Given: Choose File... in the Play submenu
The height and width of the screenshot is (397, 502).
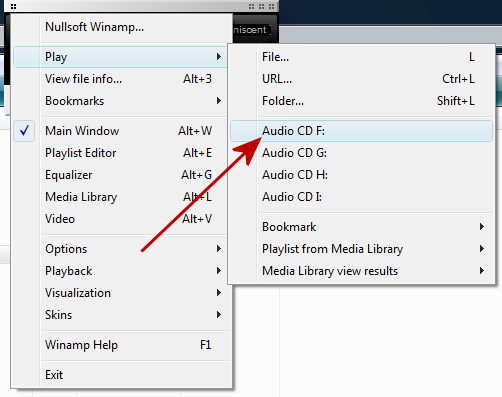Looking at the screenshot, I should click(361, 57).
